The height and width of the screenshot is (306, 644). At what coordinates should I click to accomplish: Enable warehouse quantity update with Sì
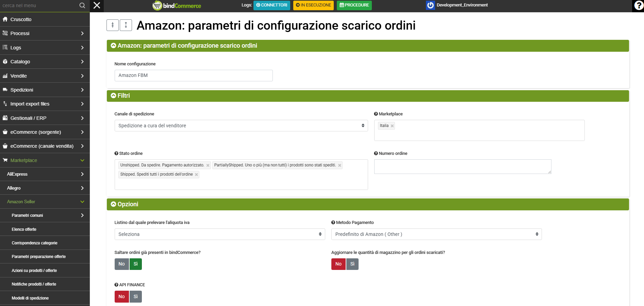[x=352, y=264]
